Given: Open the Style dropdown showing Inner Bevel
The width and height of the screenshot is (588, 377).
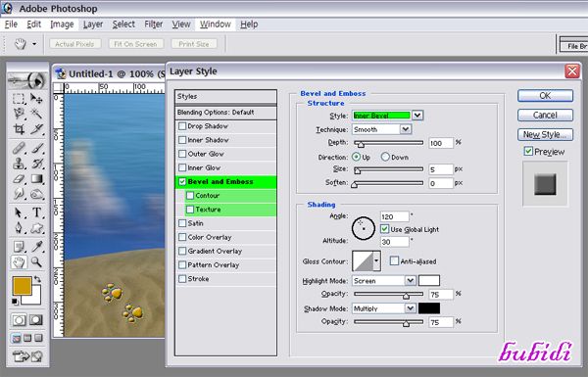Looking at the screenshot, I should point(417,116).
